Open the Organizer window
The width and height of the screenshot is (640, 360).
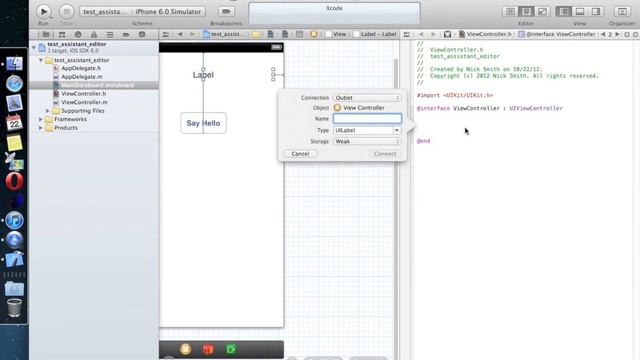pos(622,11)
